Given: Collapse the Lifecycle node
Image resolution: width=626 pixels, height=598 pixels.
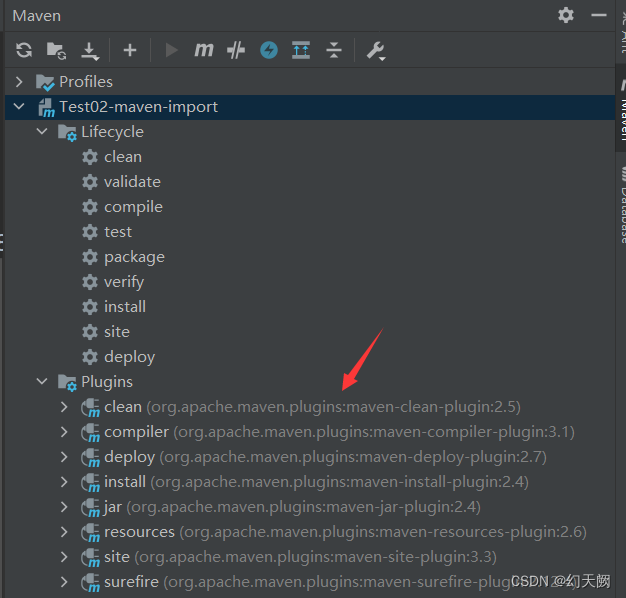Looking at the screenshot, I should pyautogui.click(x=42, y=131).
